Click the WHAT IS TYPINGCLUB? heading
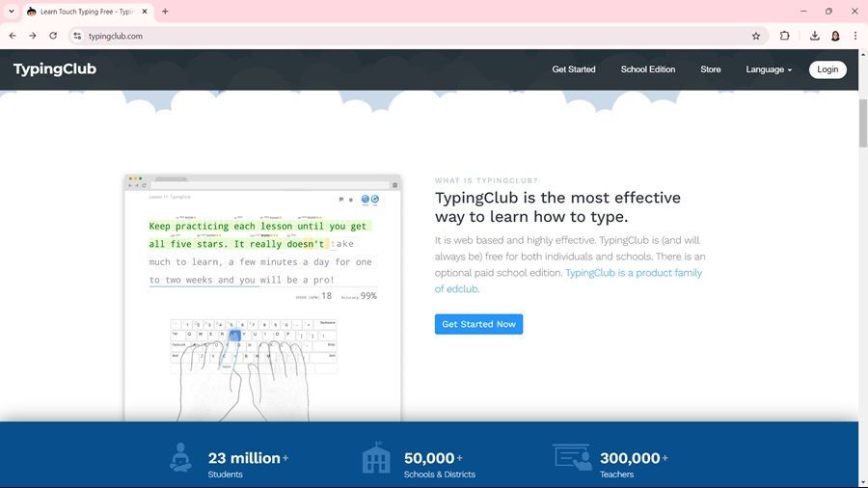Viewport: 868px width, 488px height. tap(486, 181)
